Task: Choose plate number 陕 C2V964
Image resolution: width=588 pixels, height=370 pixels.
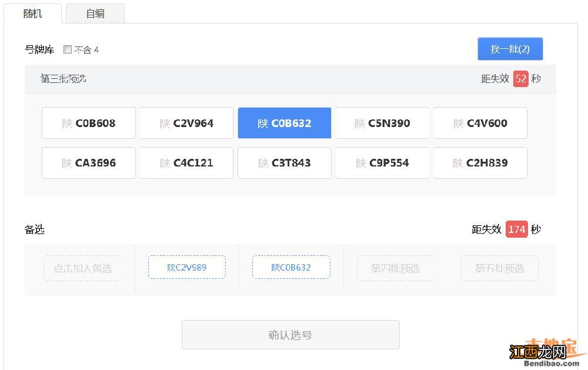Action: pyautogui.click(x=186, y=123)
